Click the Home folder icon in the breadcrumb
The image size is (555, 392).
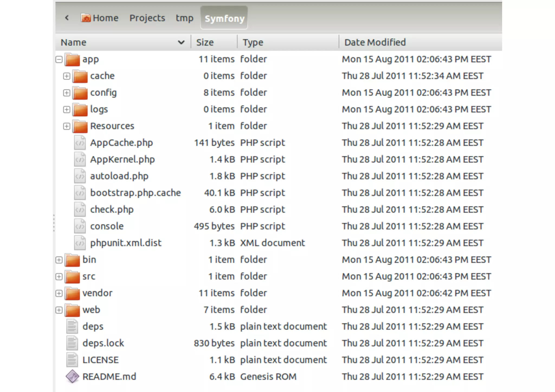click(x=86, y=18)
